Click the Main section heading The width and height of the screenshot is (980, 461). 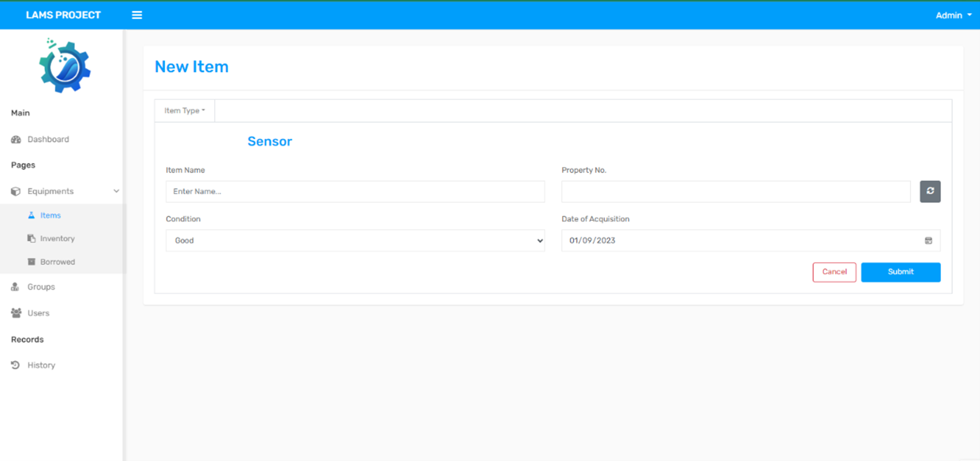pyautogui.click(x=20, y=113)
